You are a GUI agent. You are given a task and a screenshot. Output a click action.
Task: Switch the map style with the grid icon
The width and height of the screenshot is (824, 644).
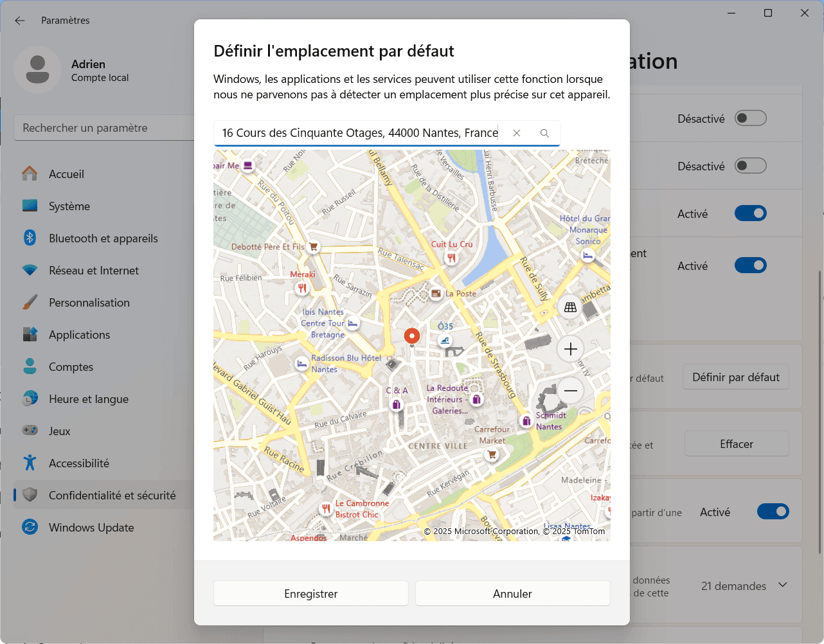[x=570, y=307]
